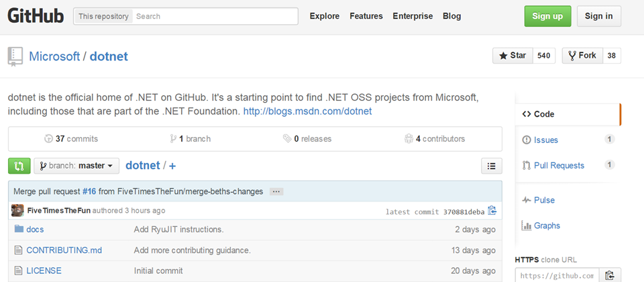644x282 pixels.
Task: Expand the commit message ellipsis
Action: (x=276, y=191)
